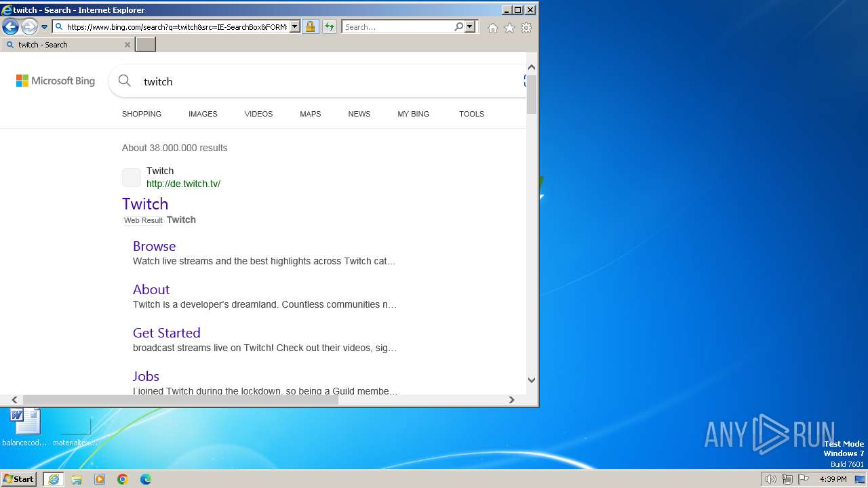Click the Bing search magnifier icon

pyautogui.click(x=125, y=81)
